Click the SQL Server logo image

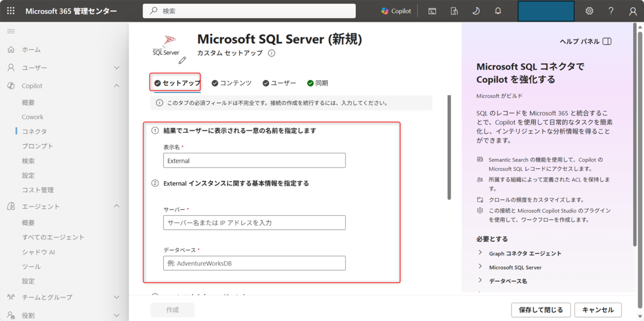165,46
